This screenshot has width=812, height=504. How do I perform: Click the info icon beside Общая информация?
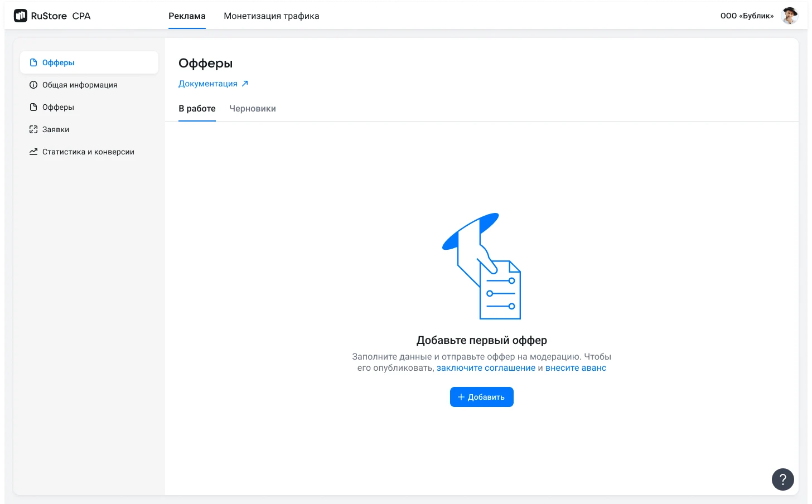[x=33, y=85]
